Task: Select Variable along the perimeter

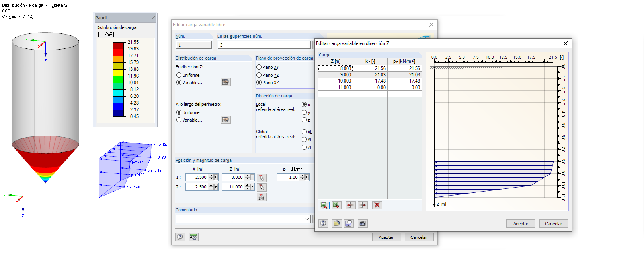Action: [x=179, y=120]
